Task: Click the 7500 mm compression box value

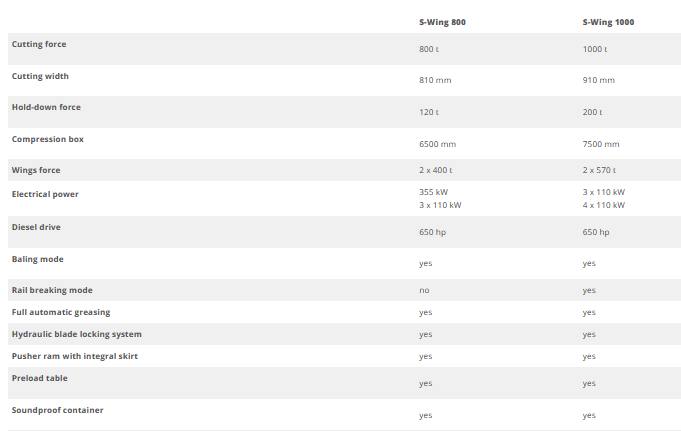Action: click(600, 144)
